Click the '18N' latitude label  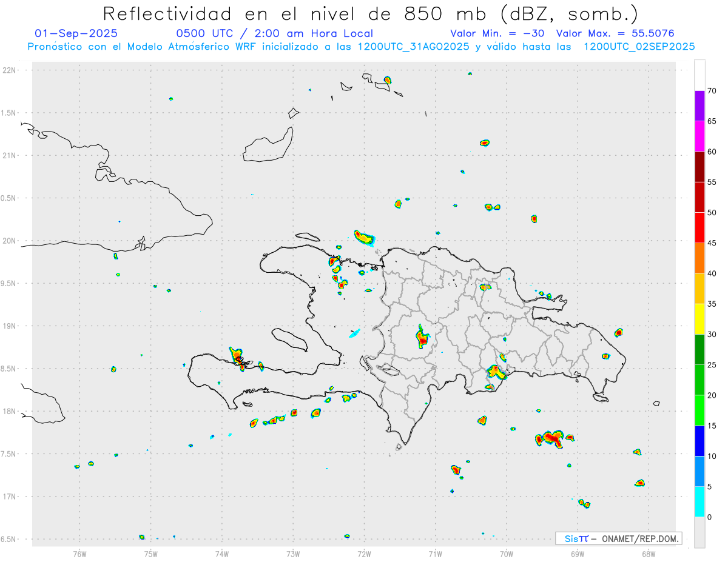(10, 411)
